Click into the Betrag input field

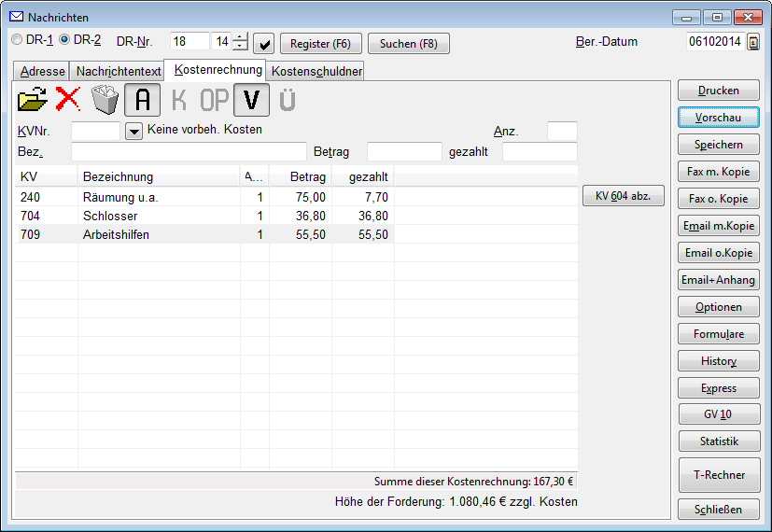[x=404, y=151]
